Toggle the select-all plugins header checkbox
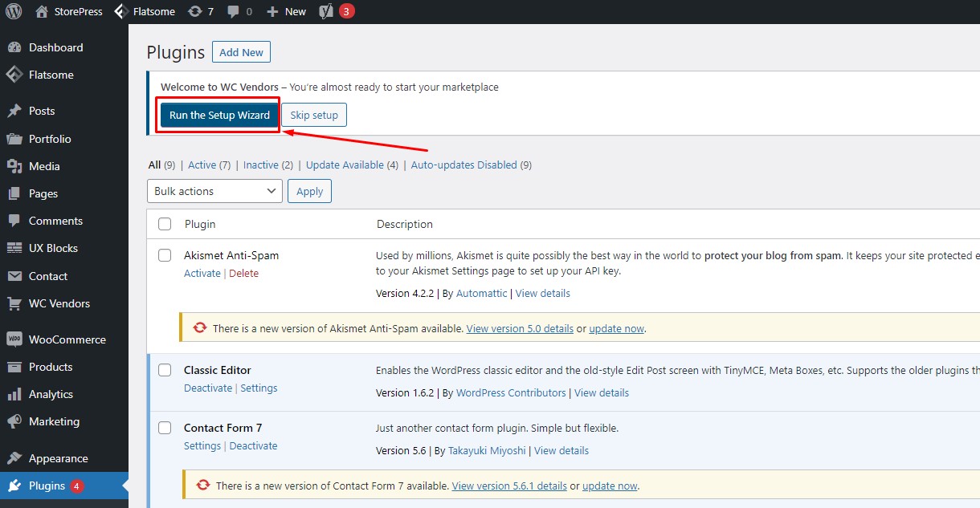980x508 pixels. point(165,224)
